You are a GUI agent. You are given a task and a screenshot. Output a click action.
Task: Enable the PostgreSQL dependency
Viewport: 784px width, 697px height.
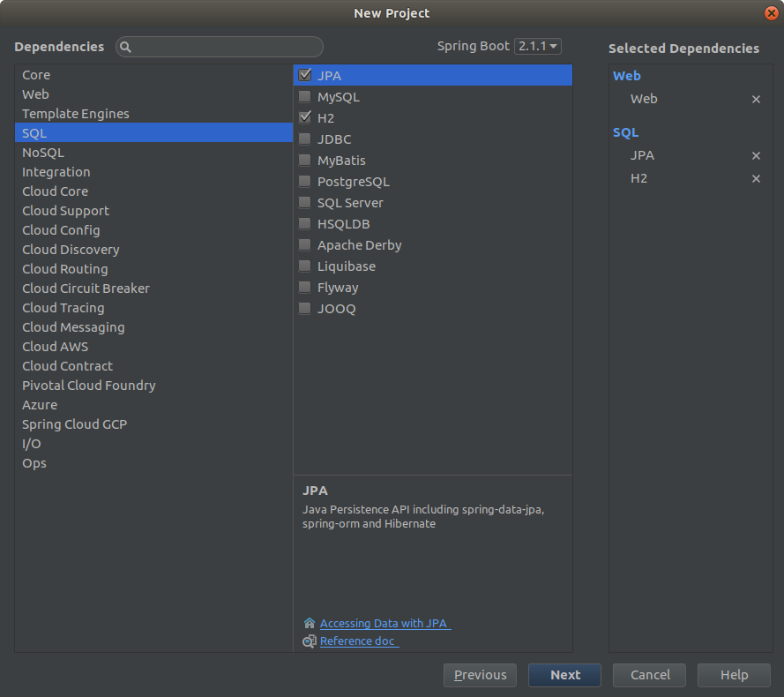pyautogui.click(x=303, y=181)
